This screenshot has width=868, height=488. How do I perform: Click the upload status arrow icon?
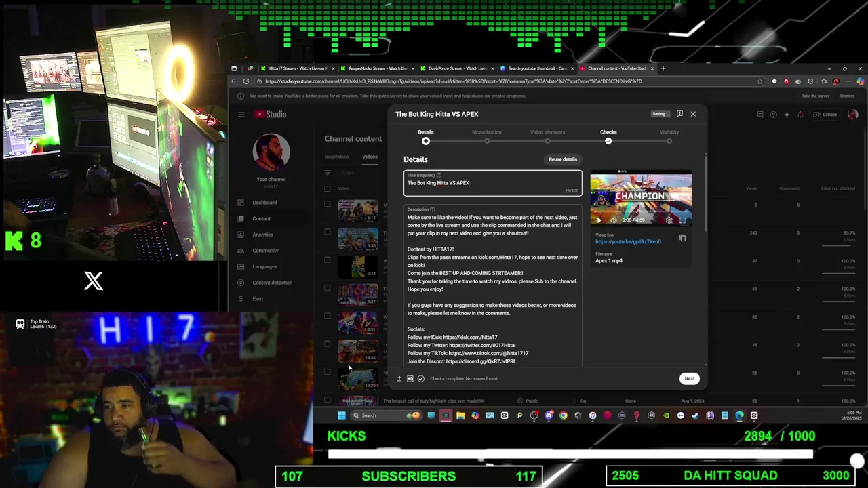399,379
